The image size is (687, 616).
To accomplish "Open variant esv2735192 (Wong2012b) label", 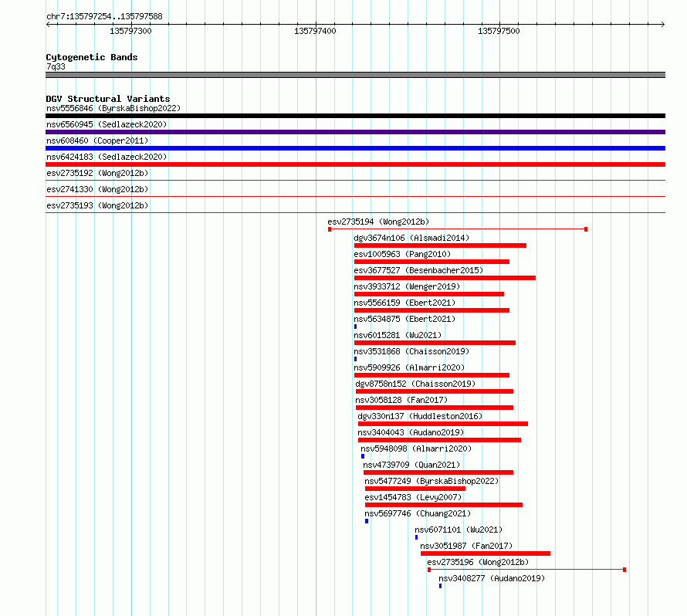I will pos(97,173).
